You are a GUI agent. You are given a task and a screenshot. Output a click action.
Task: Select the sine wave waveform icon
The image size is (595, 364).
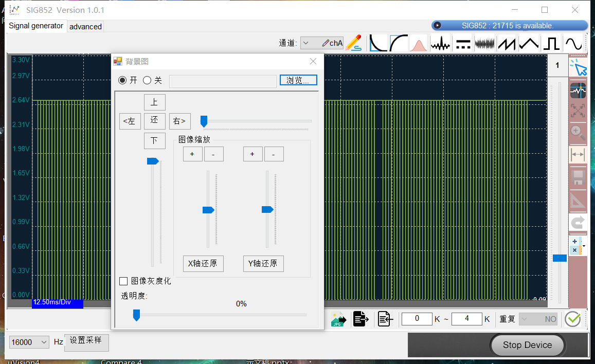pos(573,43)
